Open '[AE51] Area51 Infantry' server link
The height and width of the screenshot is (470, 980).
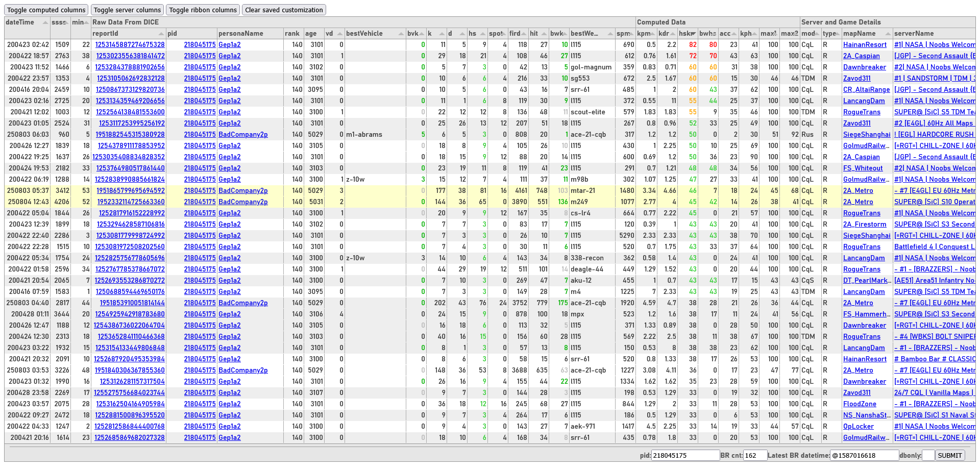[935, 281]
